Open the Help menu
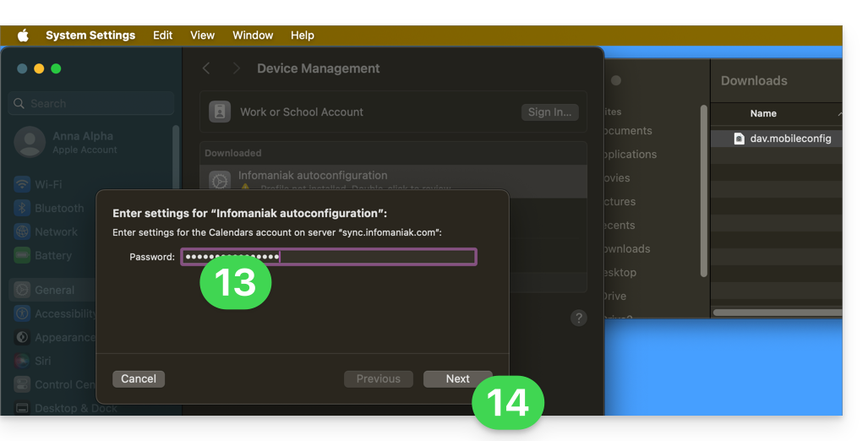Viewport: 868px width, 441px height. pyautogui.click(x=302, y=35)
